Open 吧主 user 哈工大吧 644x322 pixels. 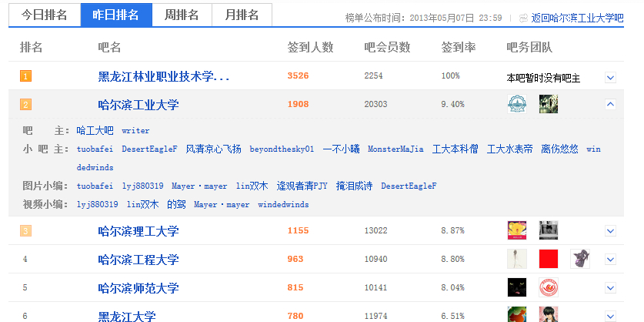click(95, 131)
